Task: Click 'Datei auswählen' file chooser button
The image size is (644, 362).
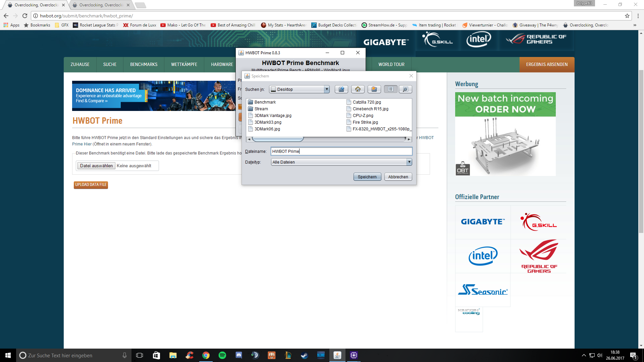Action: click(x=96, y=166)
